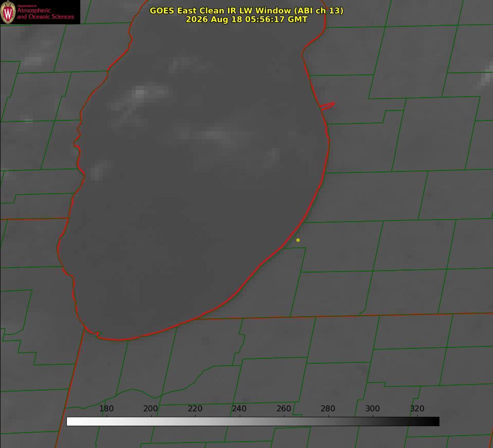This screenshot has width=493, height=448.
Task: Click the mid-gray center of the colorbar
Action: click(x=253, y=421)
